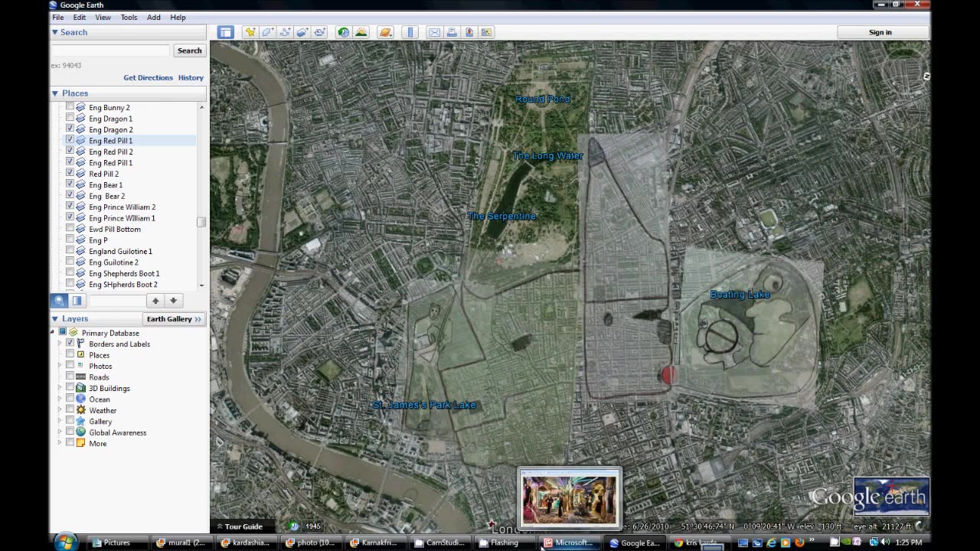This screenshot has width=980, height=551.
Task: Toggle the sidebar visibility toolbar icon
Action: (x=225, y=32)
